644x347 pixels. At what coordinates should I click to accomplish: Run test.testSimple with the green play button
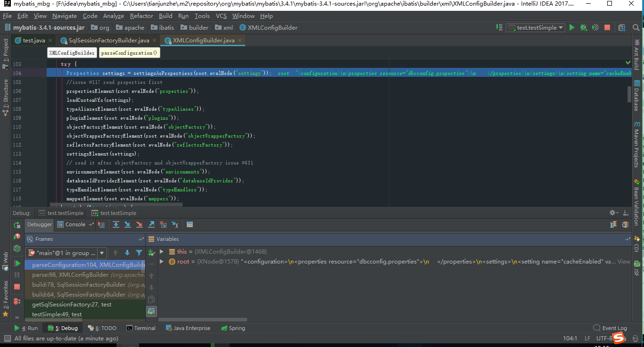[571, 27]
